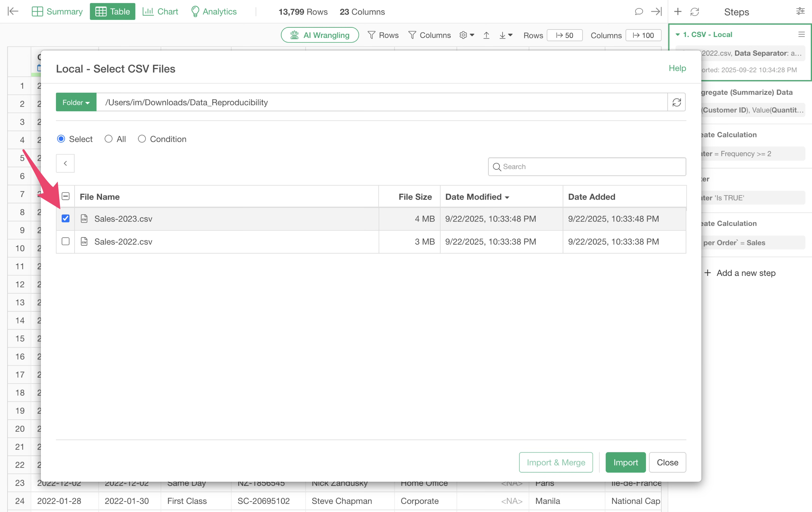
Task: Click in the file Search field
Action: tap(587, 167)
